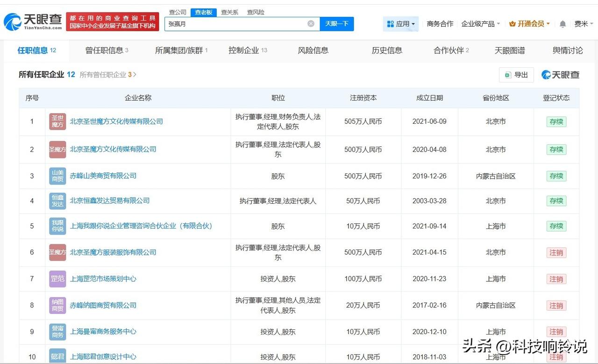Click the 我跟你说 company logo icon
The image size is (598, 364).
(x=57, y=226)
